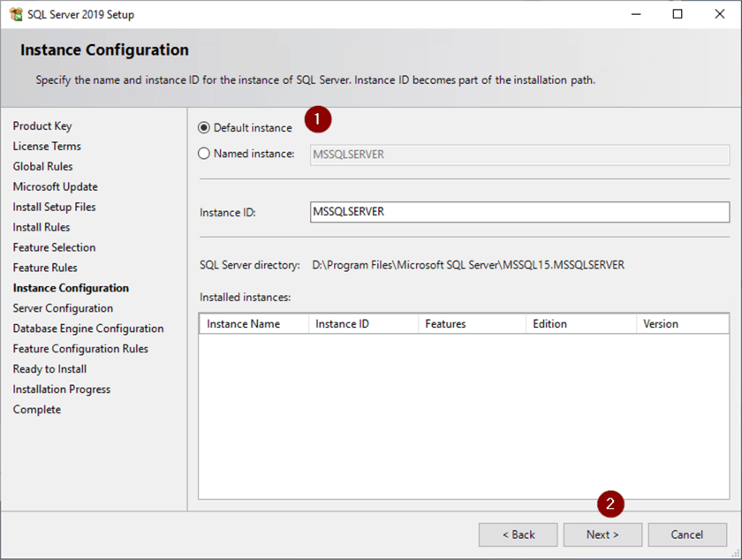Maximize the setup window

pos(678,14)
